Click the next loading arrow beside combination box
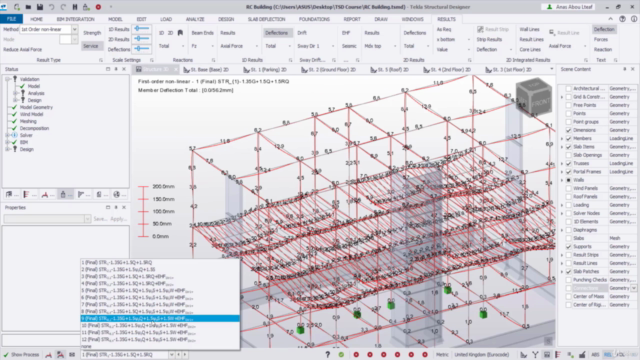Image resolution: width=640 pixels, height=360 pixels. (x=185, y=355)
